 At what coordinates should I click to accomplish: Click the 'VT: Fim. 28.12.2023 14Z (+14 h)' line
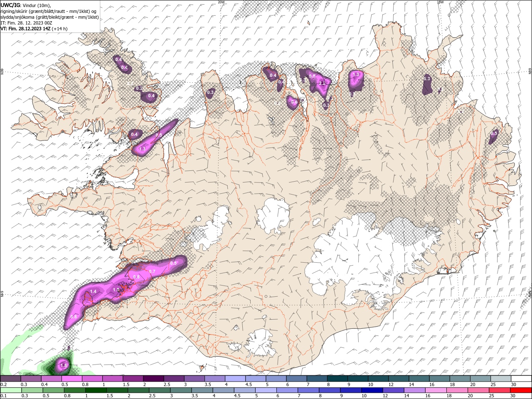(x=34, y=29)
